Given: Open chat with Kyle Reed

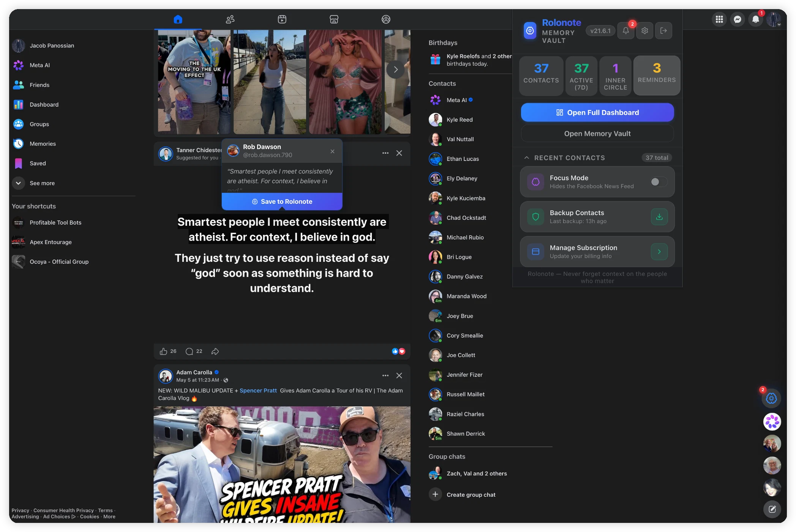Looking at the screenshot, I should (460, 120).
